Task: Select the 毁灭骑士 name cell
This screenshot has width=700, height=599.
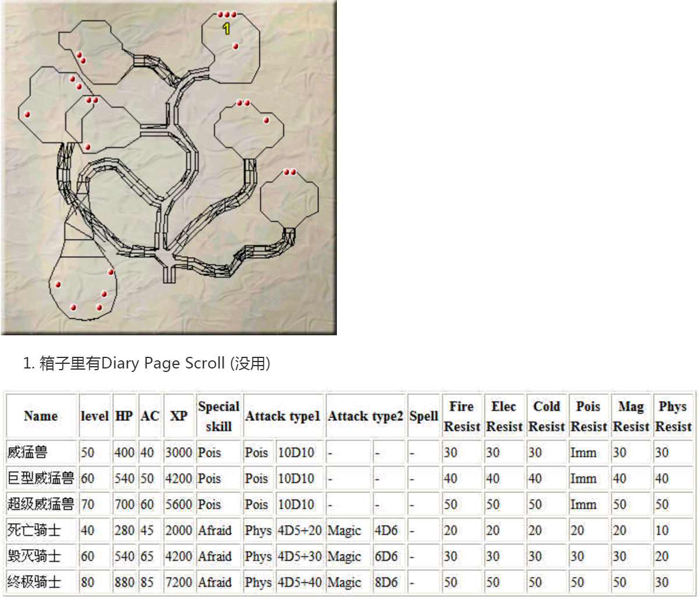Action: coord(41,556)
